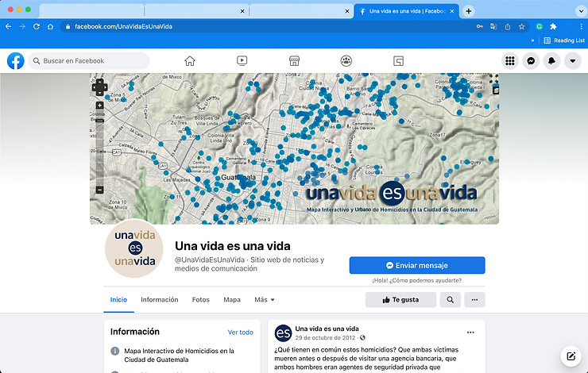The width and height of the screenshot is (588, 373).
Task: Click the lock icon in address bar
Action: [x=68, y=27]
